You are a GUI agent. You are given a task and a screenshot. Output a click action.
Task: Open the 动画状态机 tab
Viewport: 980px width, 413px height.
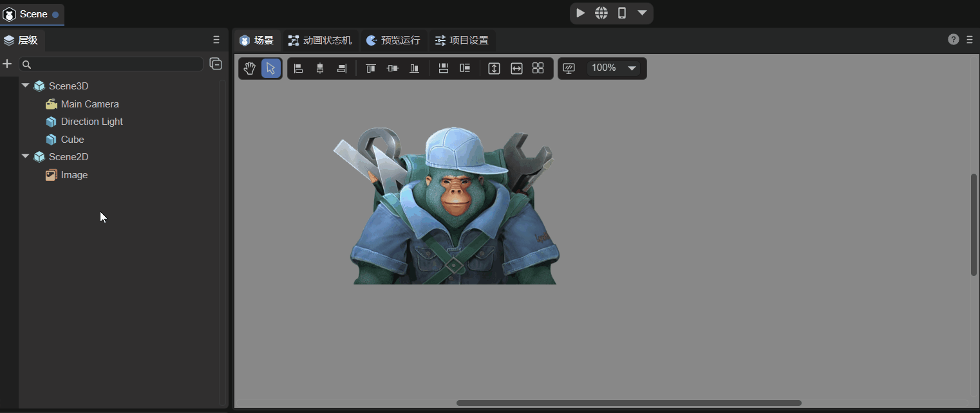click(x=320, y=41)
